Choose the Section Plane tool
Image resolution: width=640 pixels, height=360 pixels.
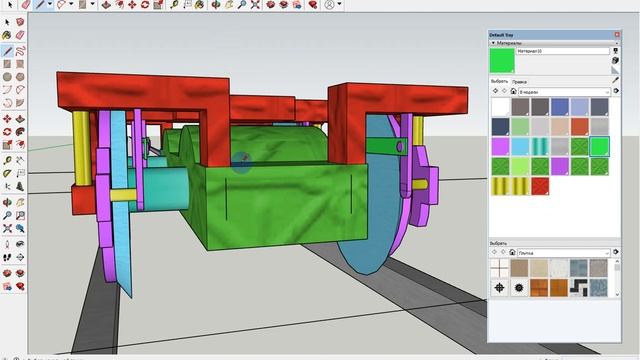pos(20,258)
